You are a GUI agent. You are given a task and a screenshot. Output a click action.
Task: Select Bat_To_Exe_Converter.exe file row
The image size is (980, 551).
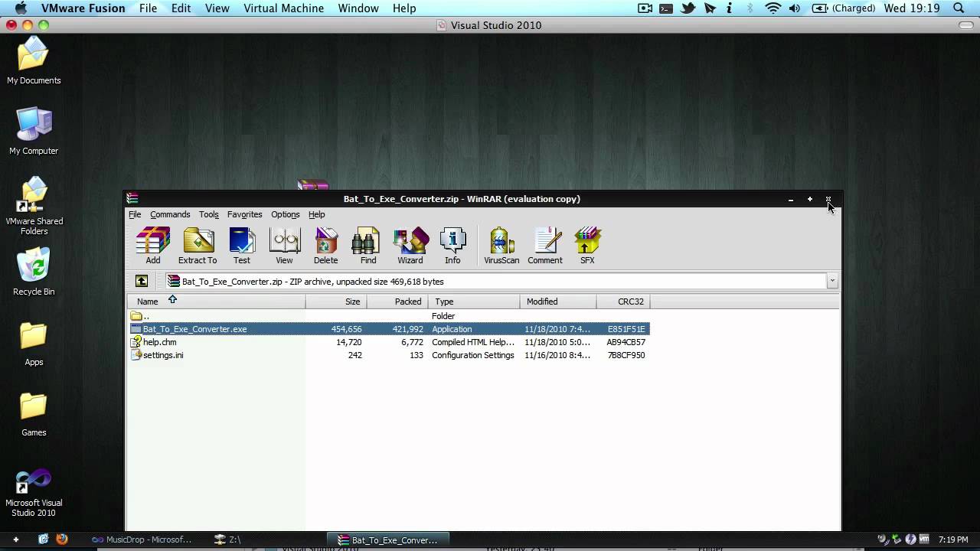[389, 329]
